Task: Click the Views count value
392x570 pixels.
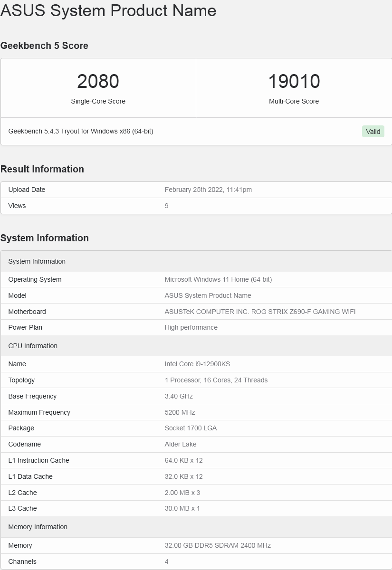Action: click(167, 206)
